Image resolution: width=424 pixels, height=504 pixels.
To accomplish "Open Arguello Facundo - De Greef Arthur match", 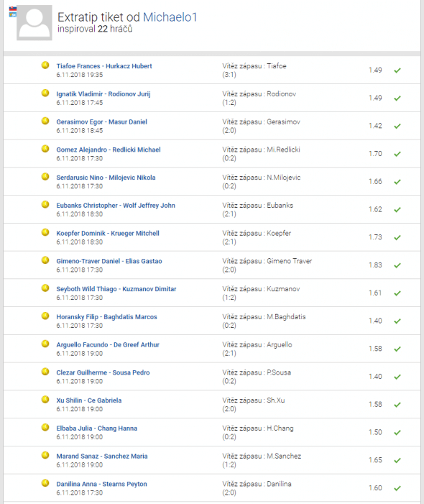I will tap(108, 344).
